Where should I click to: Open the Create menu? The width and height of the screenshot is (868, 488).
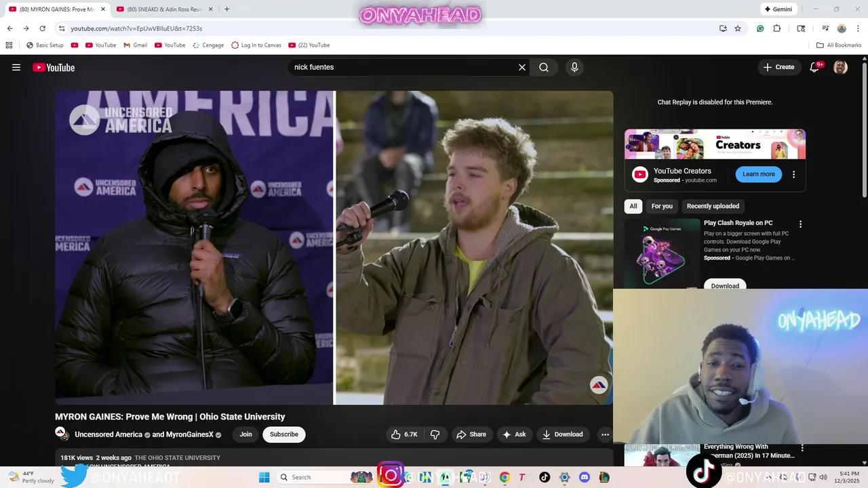pyautogui.click(x=778, y=67)
